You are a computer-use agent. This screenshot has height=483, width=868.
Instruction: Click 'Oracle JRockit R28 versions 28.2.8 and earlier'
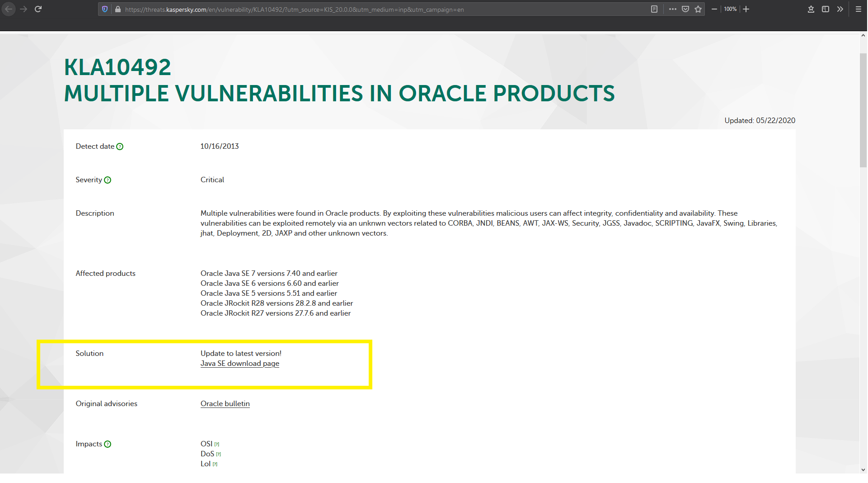point(277,303)
